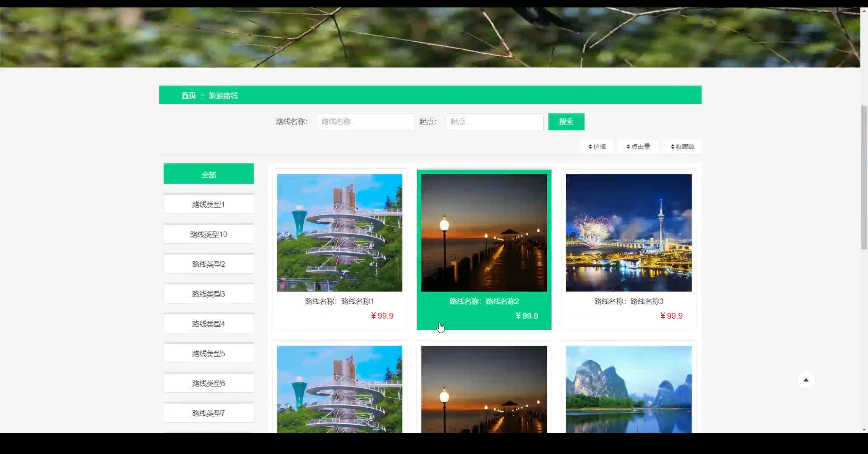Select category 路线类型4
868x454 pixels.
point(209,323)
